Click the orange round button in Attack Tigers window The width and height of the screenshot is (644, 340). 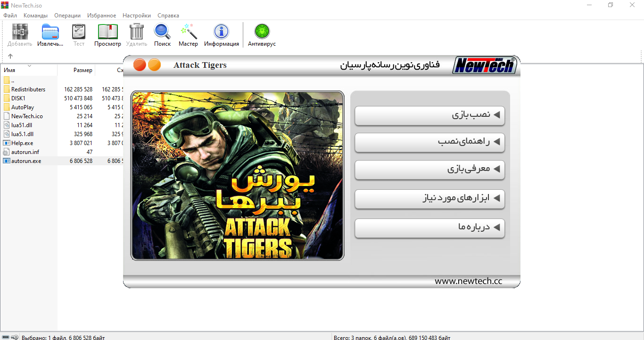(154, 65)
